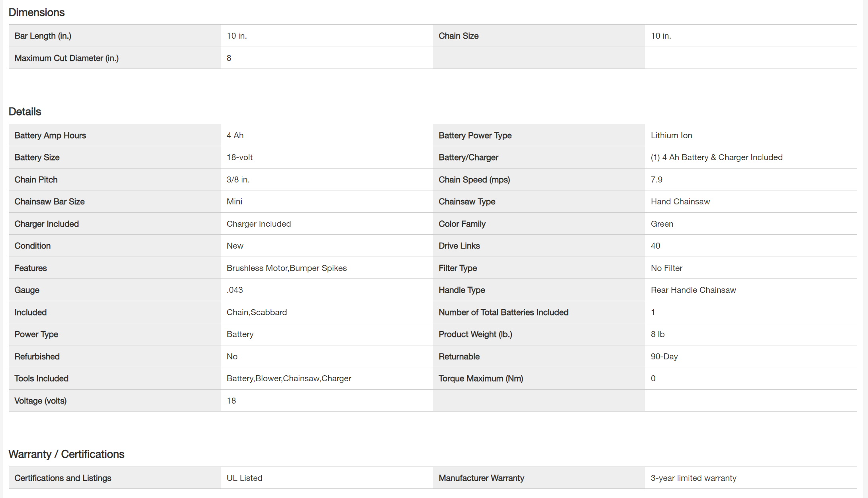Click the Details section heading

(x=25, y=112)
